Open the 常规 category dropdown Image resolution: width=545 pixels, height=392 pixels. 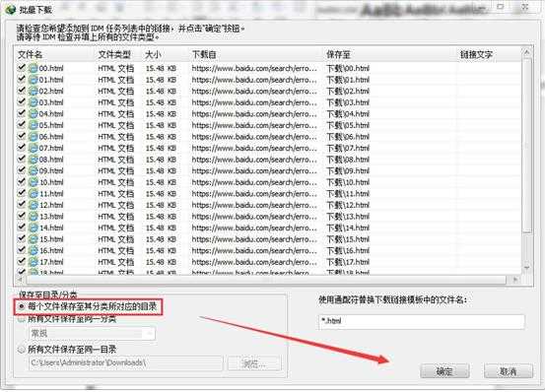[x=92, y=334]
